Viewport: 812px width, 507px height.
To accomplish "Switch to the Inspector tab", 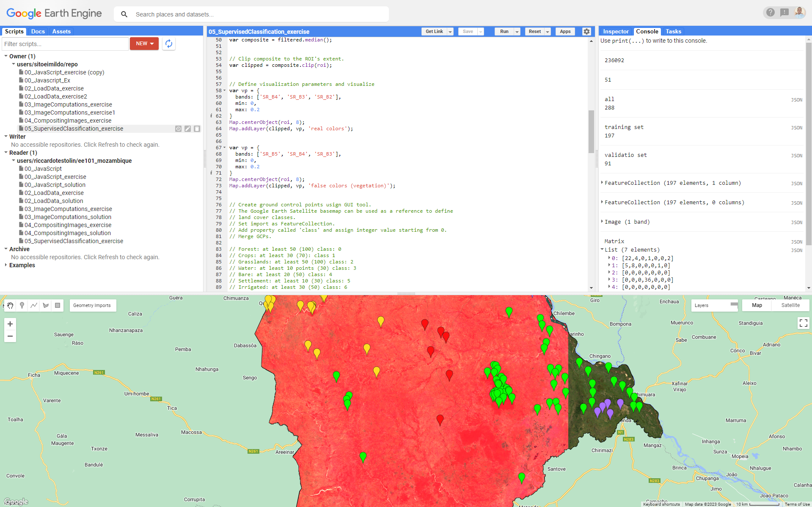I will [x=616, y=31].
